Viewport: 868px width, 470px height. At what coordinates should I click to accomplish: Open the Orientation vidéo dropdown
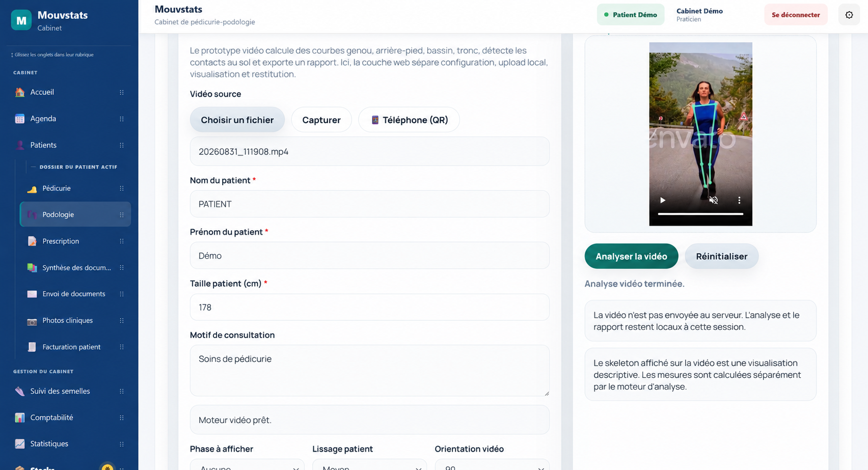492,466
